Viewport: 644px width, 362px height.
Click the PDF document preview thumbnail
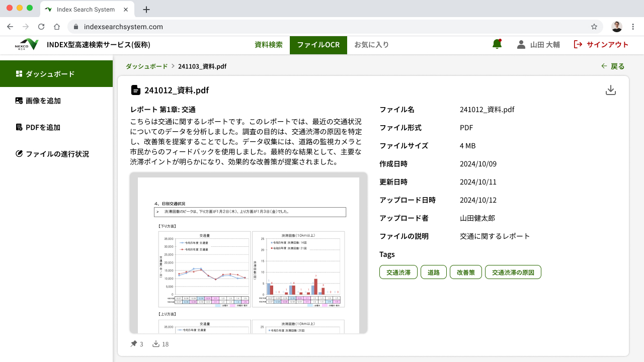[249, 253]
